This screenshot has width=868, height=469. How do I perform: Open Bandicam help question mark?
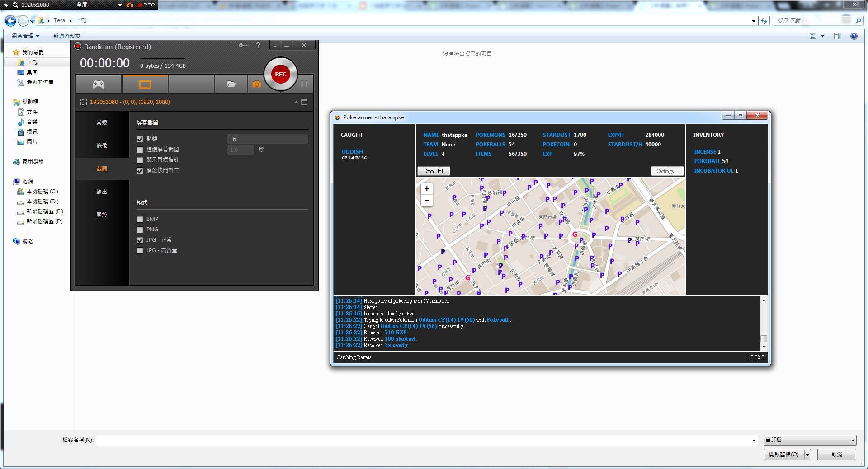point(258,45)
